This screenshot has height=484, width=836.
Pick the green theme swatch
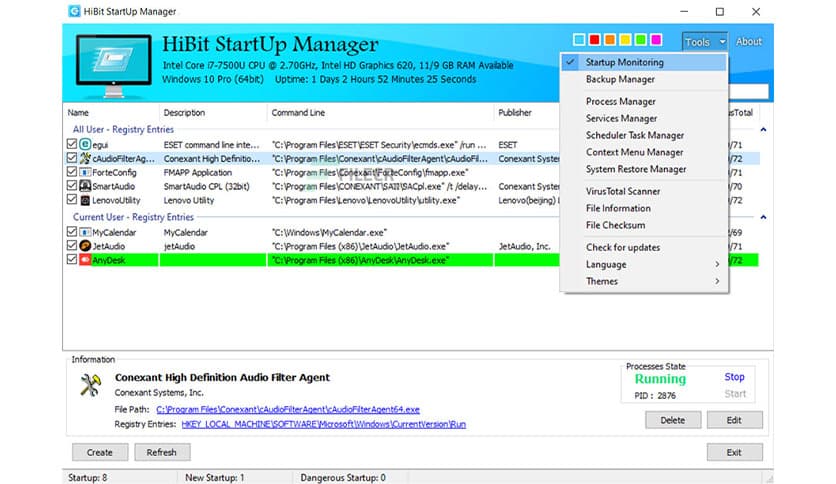(x=641, y=39)
